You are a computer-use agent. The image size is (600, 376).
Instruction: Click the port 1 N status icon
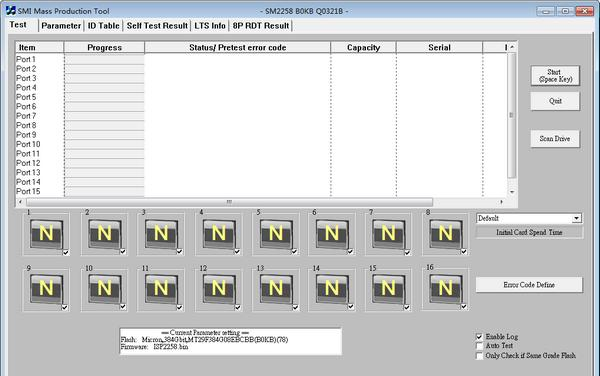(x=46, y=234)
